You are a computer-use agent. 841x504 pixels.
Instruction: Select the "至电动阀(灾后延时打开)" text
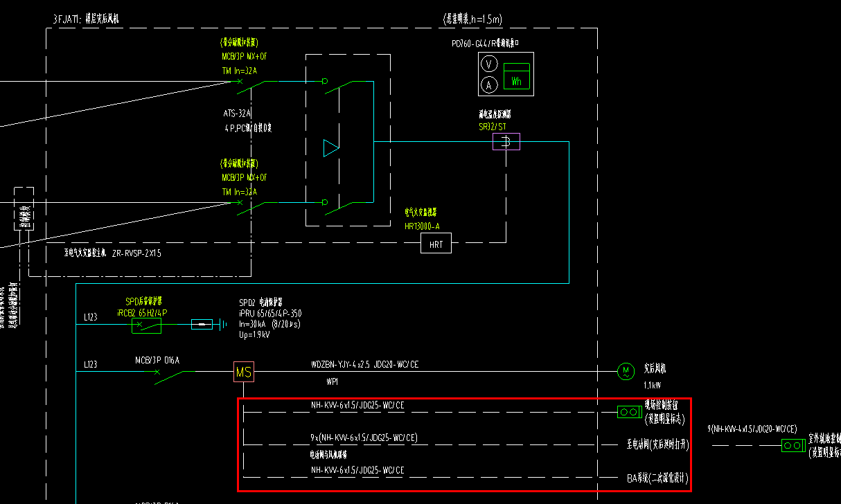click(658, 445)
